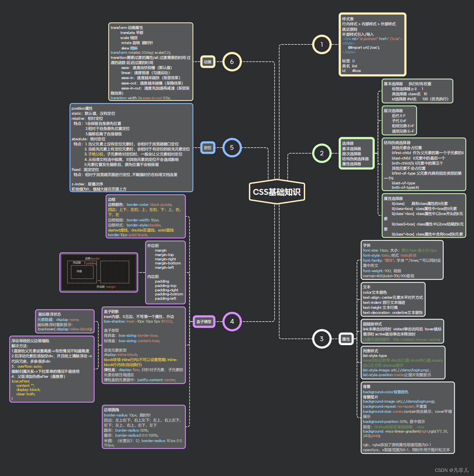This screenshot has height=476, width=474.
Task: Click the numbered circle node 6
Action: [232, 62]
